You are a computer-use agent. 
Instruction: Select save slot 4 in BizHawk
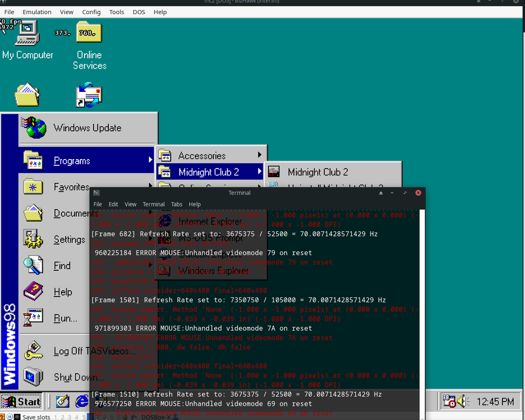click(77, 417)
